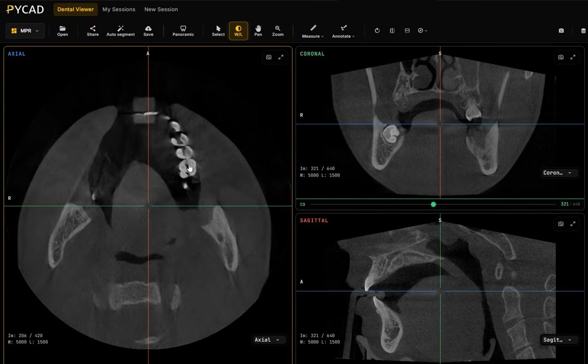
Task: Toggle the W/L window level tool
Action: point(238,31)
